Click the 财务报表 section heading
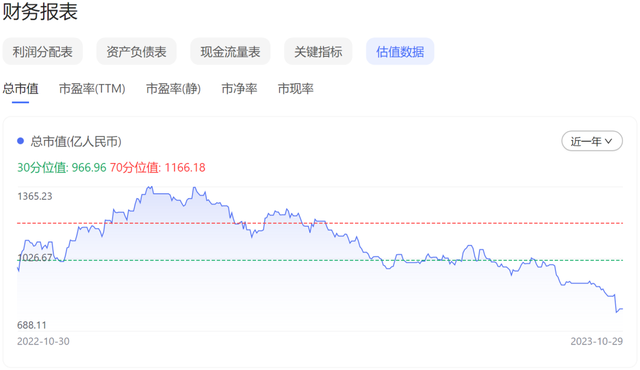This screenshot has width=640, height=370. (40, 11)
